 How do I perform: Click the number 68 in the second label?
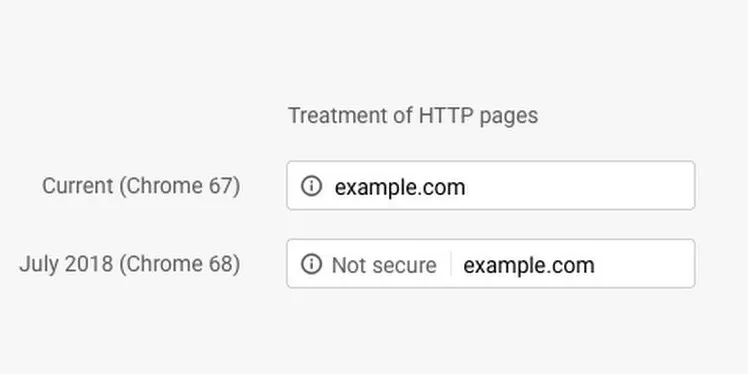[x=220, y=264]
